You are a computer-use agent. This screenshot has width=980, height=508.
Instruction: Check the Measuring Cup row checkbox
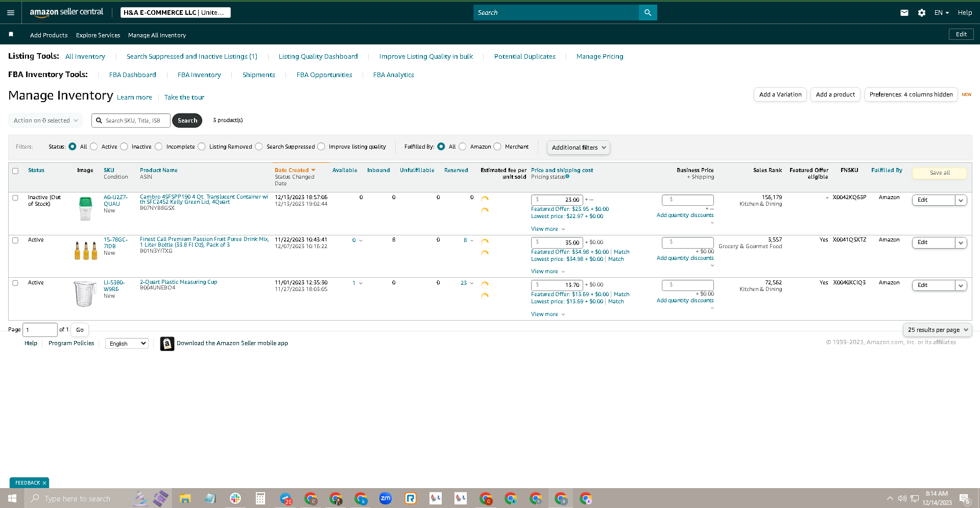point(15,283)
